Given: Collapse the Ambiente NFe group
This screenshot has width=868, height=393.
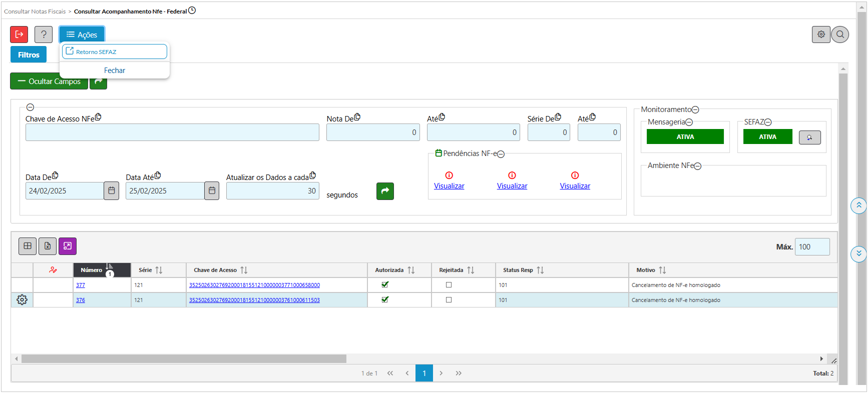Looking at the screenshot, I should [x=698, y=166].
